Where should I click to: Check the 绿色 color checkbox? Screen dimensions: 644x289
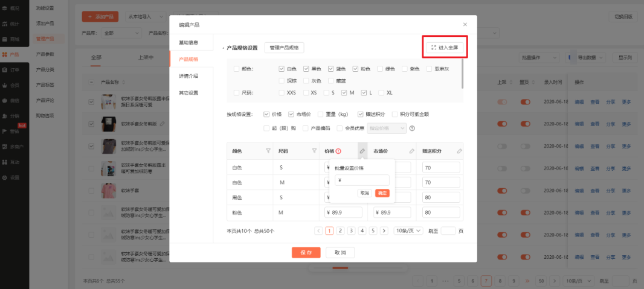[x=380, y=69]
